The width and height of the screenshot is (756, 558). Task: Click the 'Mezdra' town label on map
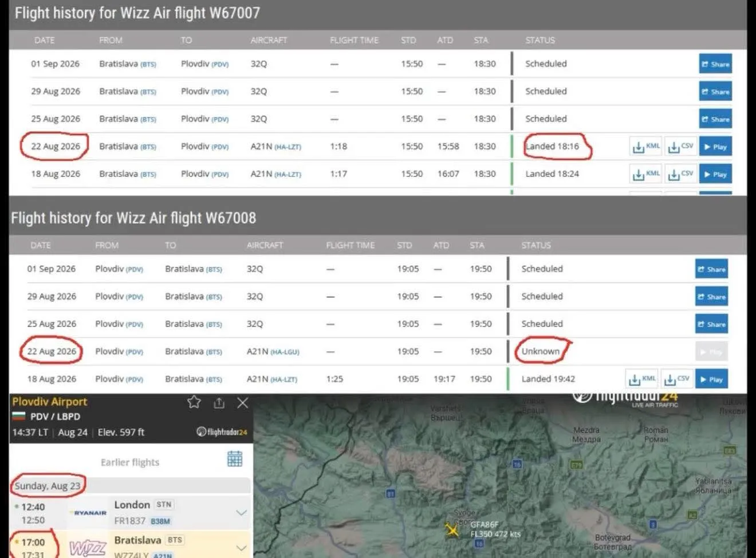tap(586, 434)
